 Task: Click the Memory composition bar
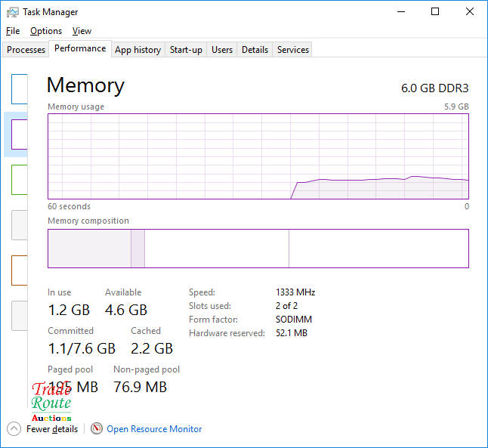[x=258, y=249]
